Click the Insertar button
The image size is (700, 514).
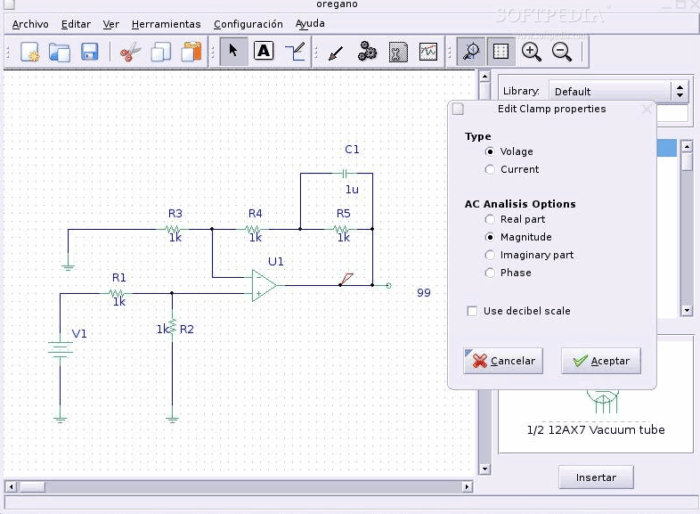point(596,477)
